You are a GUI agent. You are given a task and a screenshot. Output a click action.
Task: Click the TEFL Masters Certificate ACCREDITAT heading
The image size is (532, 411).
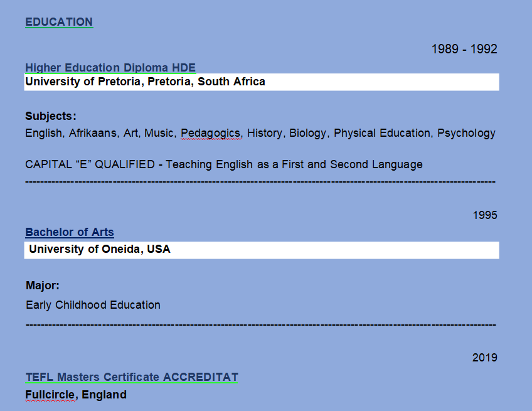click(x=132, y=377)
